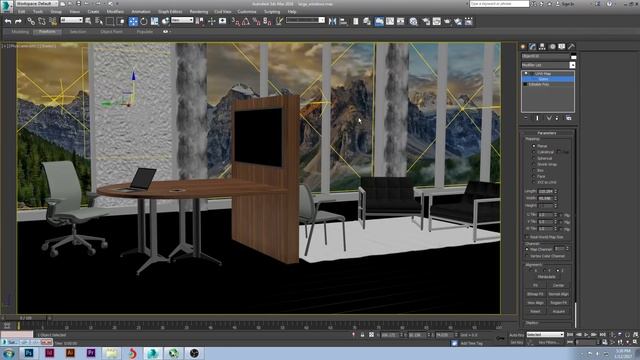The width and height of the screenshot is (640, 360).
Task: Select the Select and Link tool
Action: coord(31,21)
